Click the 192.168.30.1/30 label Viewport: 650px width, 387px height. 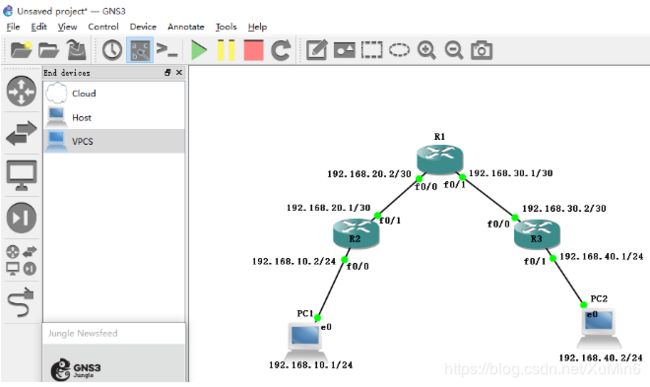point(511,173)
